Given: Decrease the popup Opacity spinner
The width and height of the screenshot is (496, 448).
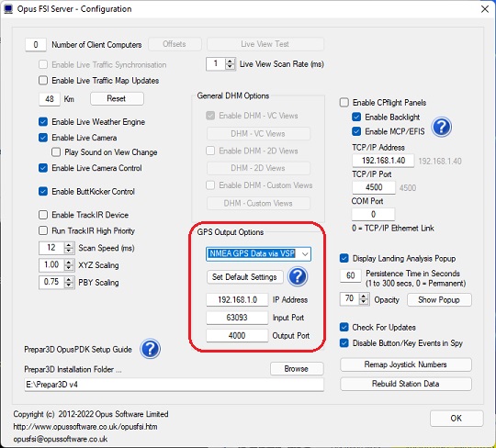Looking at the screenshot, I should [364, 302].
